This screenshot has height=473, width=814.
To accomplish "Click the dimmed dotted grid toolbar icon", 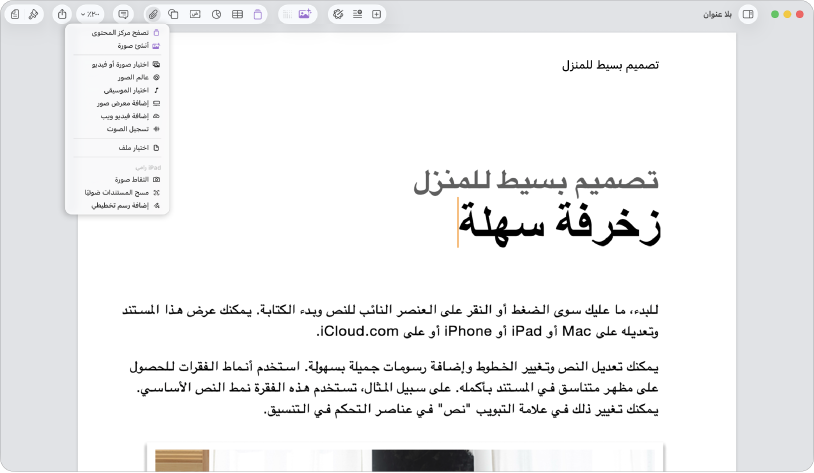I will click(287, 15).
